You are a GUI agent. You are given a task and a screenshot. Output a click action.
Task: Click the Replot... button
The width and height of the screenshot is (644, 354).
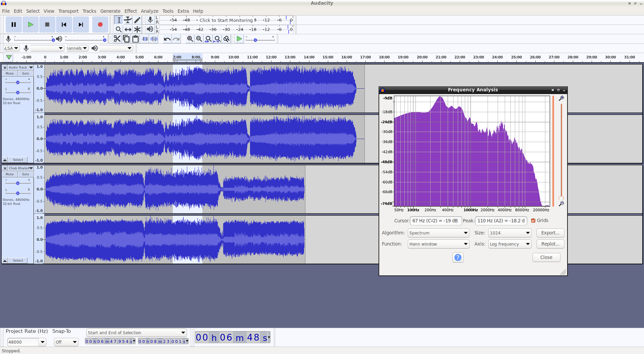550,244
